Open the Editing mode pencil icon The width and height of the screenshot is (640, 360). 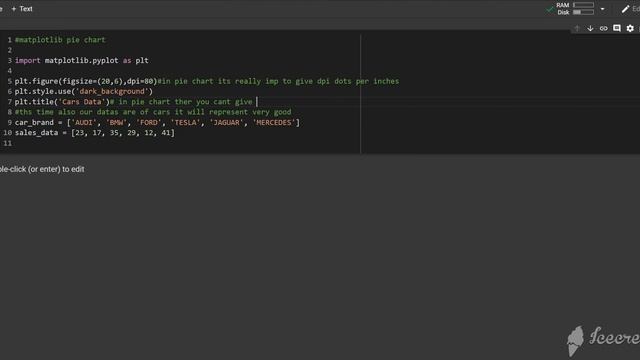pyautogui.click(x=625, y=9)
